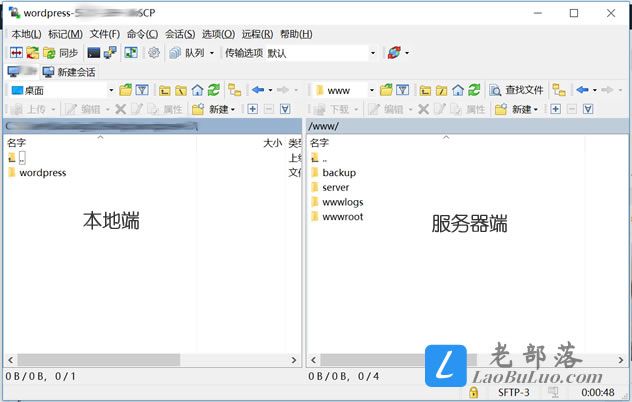Viewport: 632px width, 402px height.
Task: Open the 帮助(H) menu
Action: [296, 34]
